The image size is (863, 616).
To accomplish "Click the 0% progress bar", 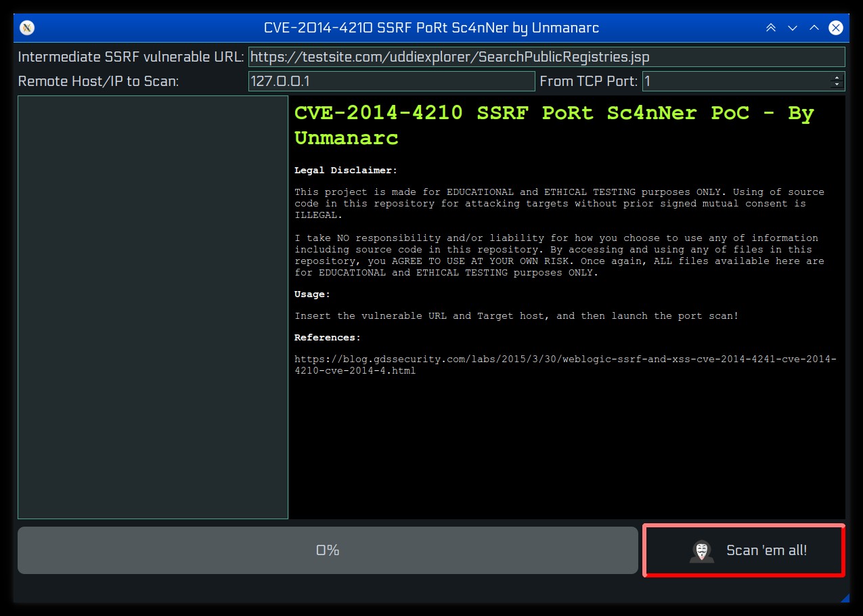I will click(328, 550).
